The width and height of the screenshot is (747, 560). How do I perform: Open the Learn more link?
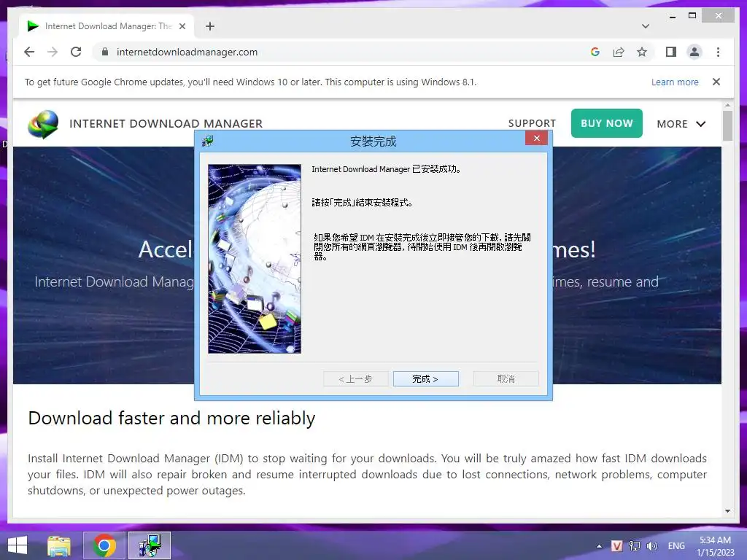click(675, 82)
